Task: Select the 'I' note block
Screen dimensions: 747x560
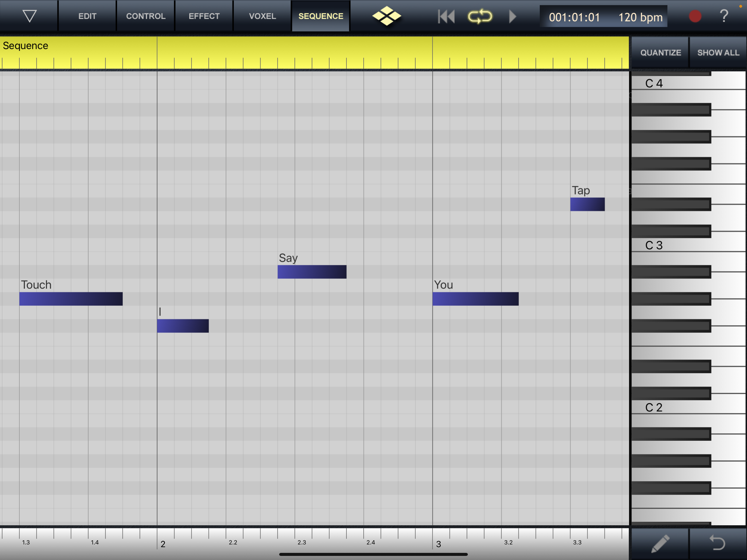Action: point(183,326)
